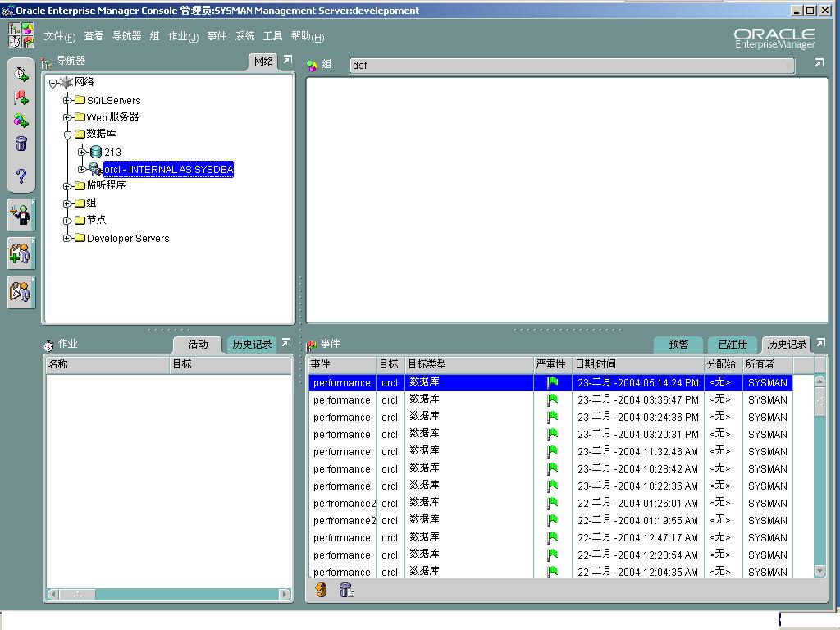The height and width of the screenshot is (630, 840).
Task: Click the clear event history trash icon
Action: point(347,590)
